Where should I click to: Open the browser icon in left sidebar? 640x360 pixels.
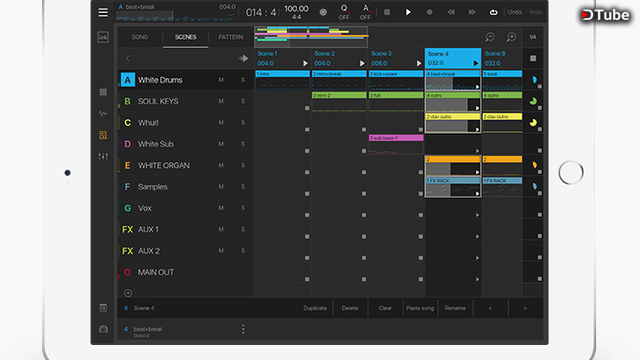click(103, 308)
